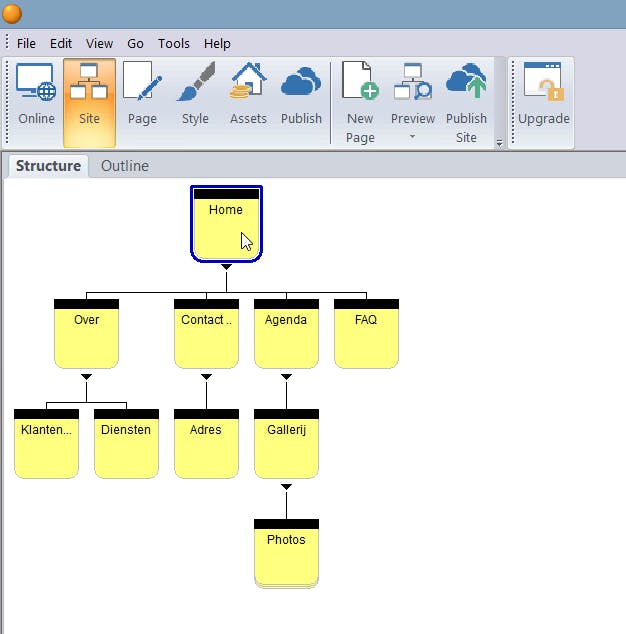Select the Klanten page node
This screenshot has height=634, width=626.
coord(46,444)
